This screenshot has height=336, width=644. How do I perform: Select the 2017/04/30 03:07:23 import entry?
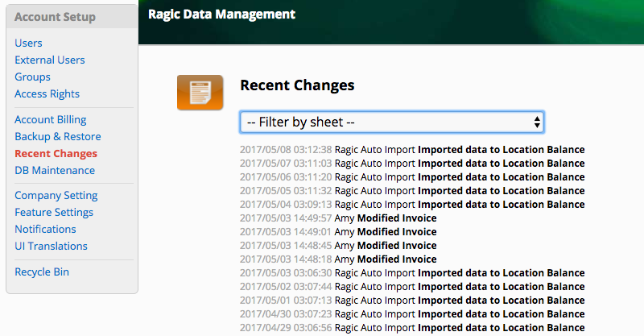coord(412,314)
